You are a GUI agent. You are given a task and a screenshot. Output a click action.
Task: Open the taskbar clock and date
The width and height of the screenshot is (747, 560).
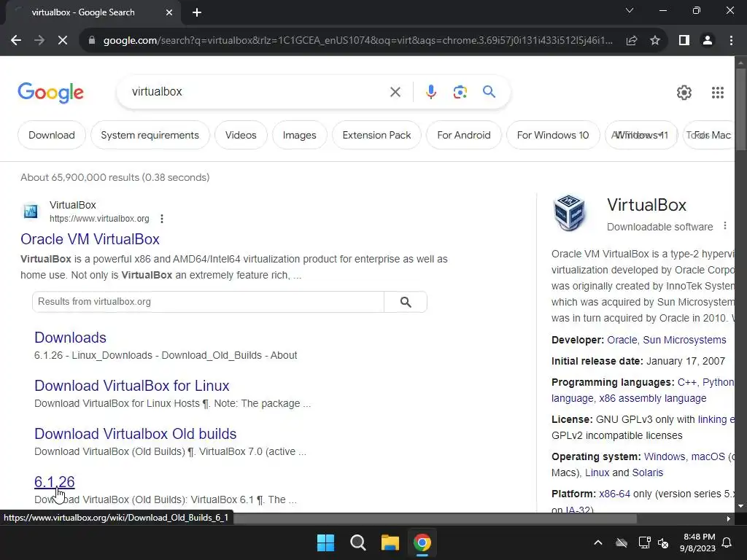[x=698, y=542]
